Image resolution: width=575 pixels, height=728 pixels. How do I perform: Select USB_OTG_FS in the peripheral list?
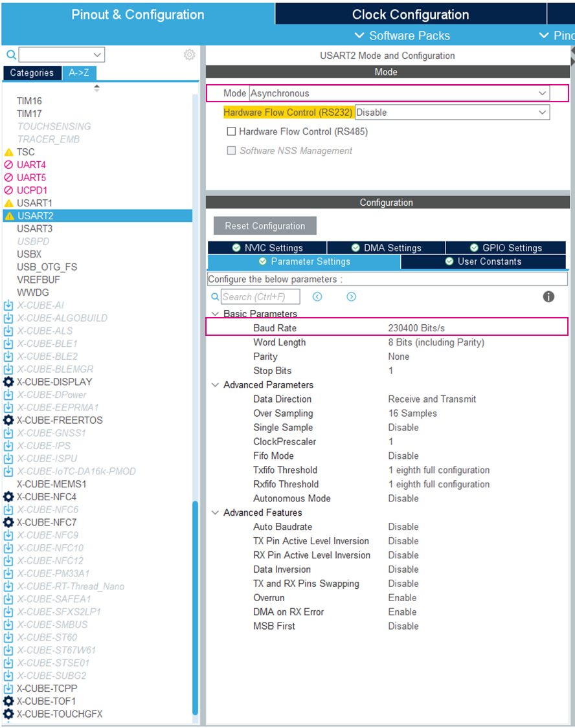pos(47,267)
